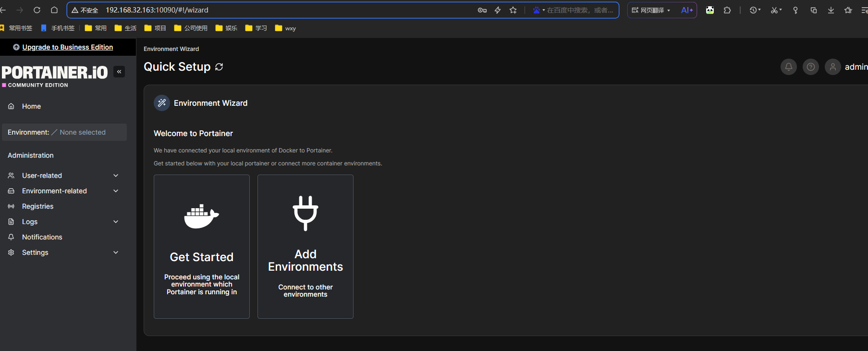
Task: Expand the Environment-related menu chevron
Action: click(116, 191)
